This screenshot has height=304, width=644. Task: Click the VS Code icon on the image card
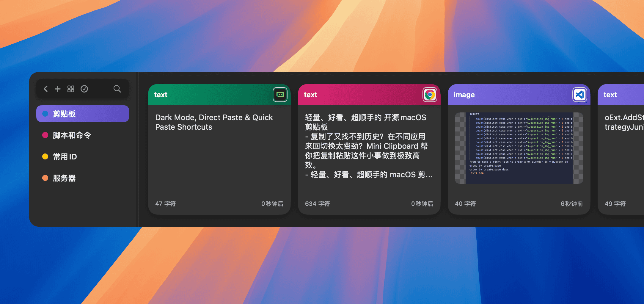point(580,95)
